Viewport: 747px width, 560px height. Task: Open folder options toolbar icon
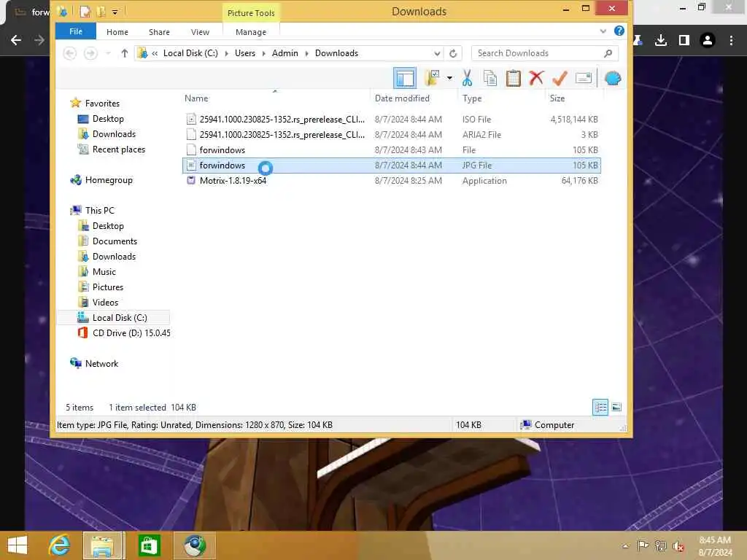coord(432,78)
